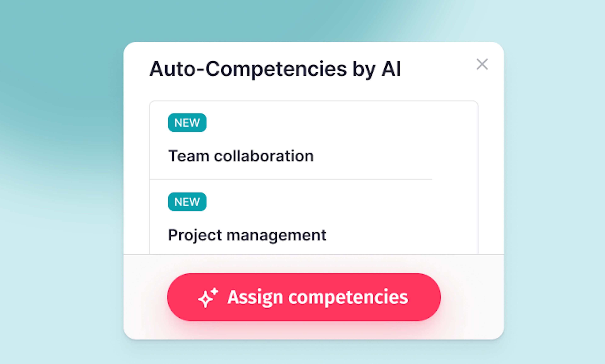This screenshot has width=605, height=364.
Task: Click the Auto-Competencies by AI title
Action: (x=275, y=69)
